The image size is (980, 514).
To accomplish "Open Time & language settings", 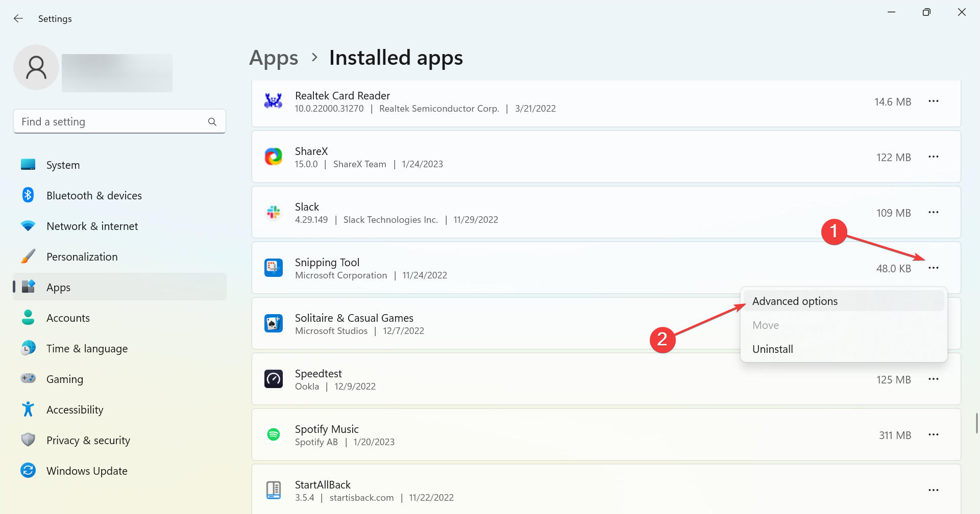I will click(119, 348).
